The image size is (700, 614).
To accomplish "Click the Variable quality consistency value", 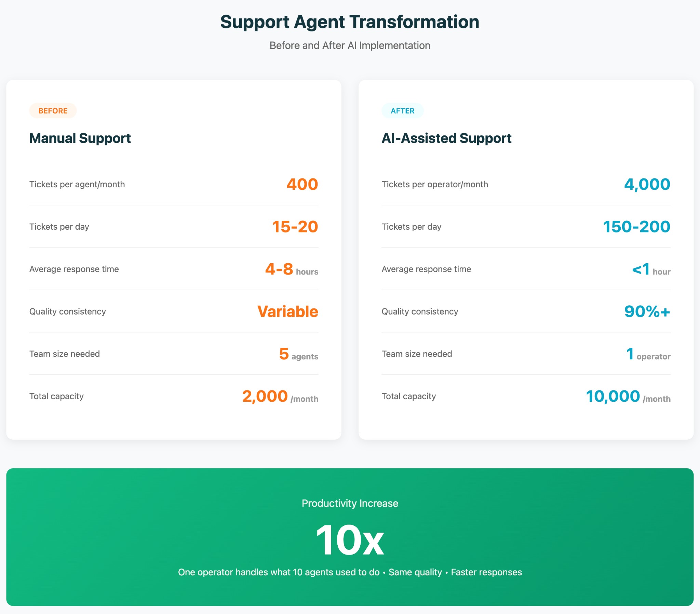I will 288,311.
